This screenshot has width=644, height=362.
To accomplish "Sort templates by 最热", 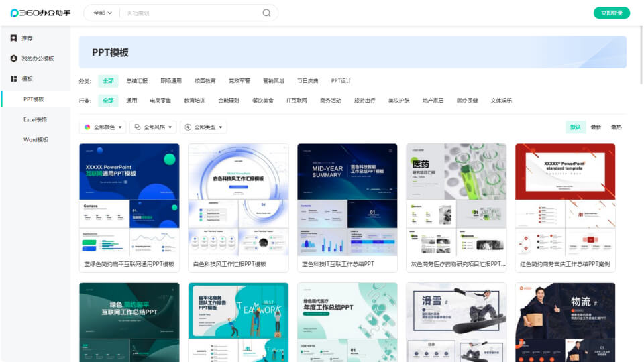I will coord(616,127).
